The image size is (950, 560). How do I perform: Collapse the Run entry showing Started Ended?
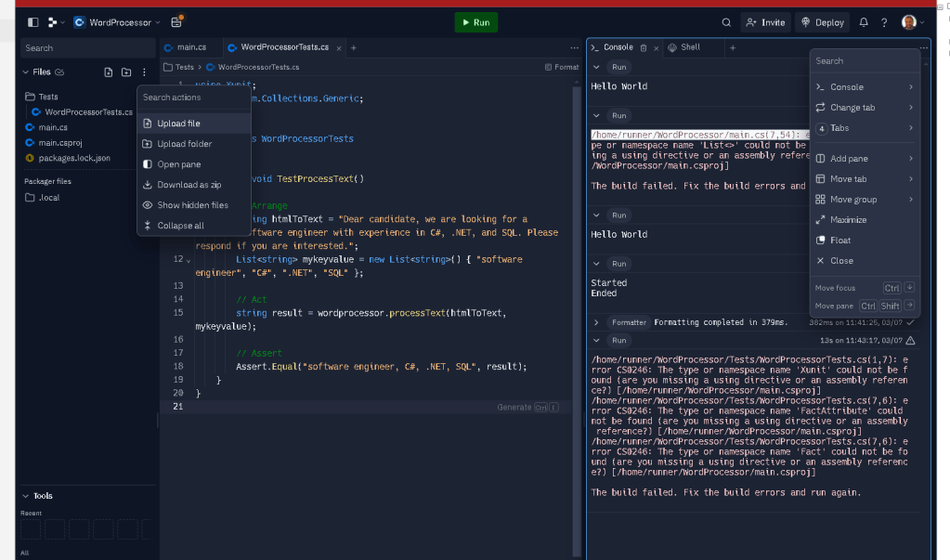tap(596, 264)
